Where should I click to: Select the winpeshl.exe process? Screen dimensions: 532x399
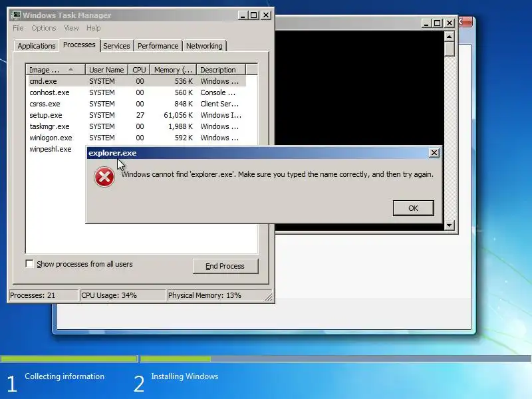click(51, 149)
